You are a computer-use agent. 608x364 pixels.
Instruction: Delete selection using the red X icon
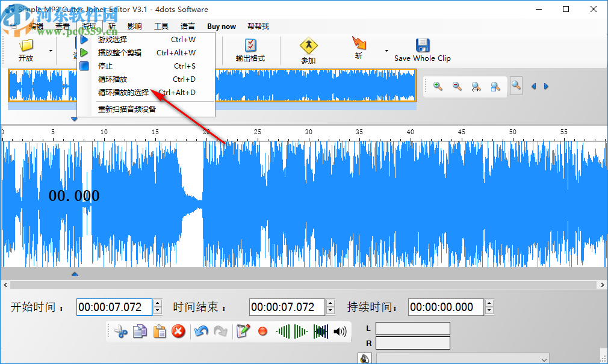tap(179, 332)
